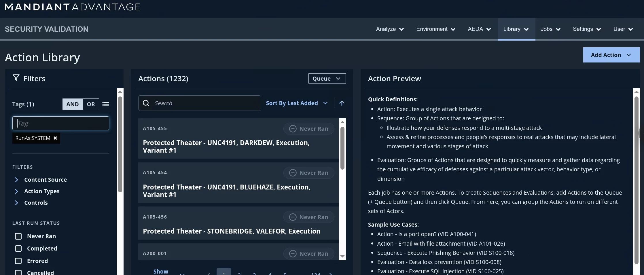Click the actions list scroll-down arrow
644x275 pixels.
[x=342, y=256]
